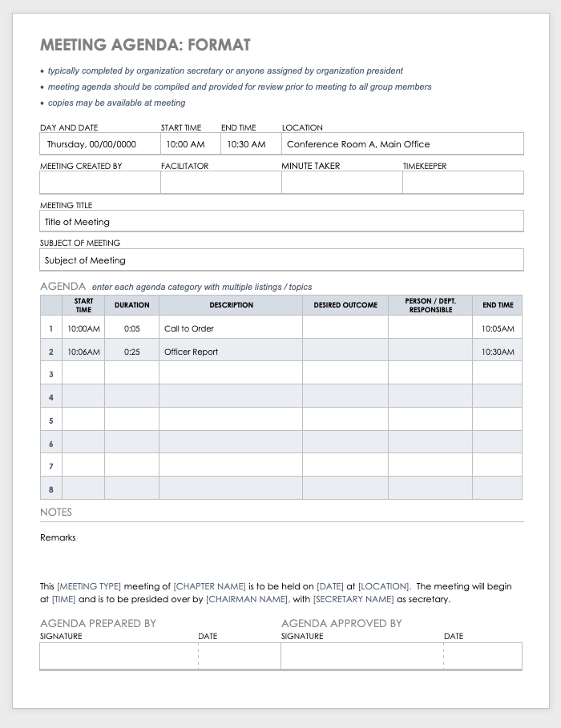This screenshot has width=561, height=728.
Task: Select the Location field with Conference Room A
Action: click(x=402, y=144)
